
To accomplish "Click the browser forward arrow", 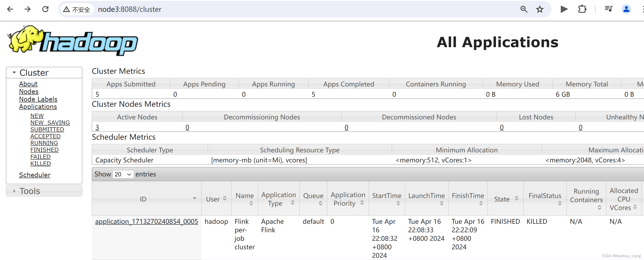I will [x=28, y=9].
